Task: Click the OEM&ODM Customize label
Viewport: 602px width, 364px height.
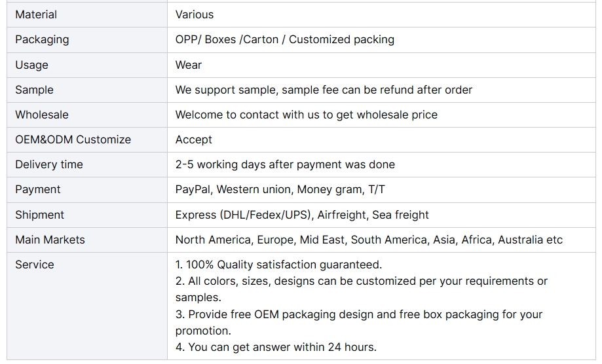Action: [x=73, y=139]
